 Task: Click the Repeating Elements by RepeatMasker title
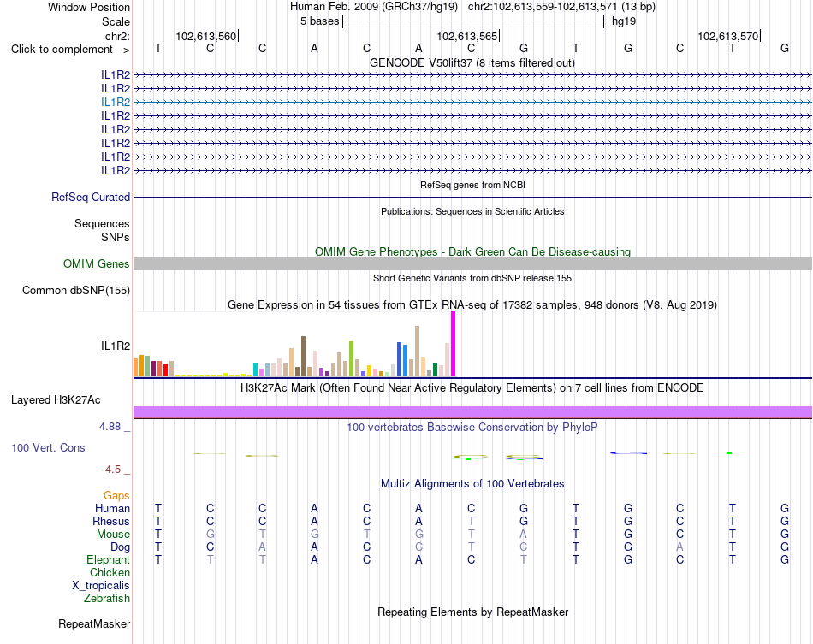click(x=472, y=612)
